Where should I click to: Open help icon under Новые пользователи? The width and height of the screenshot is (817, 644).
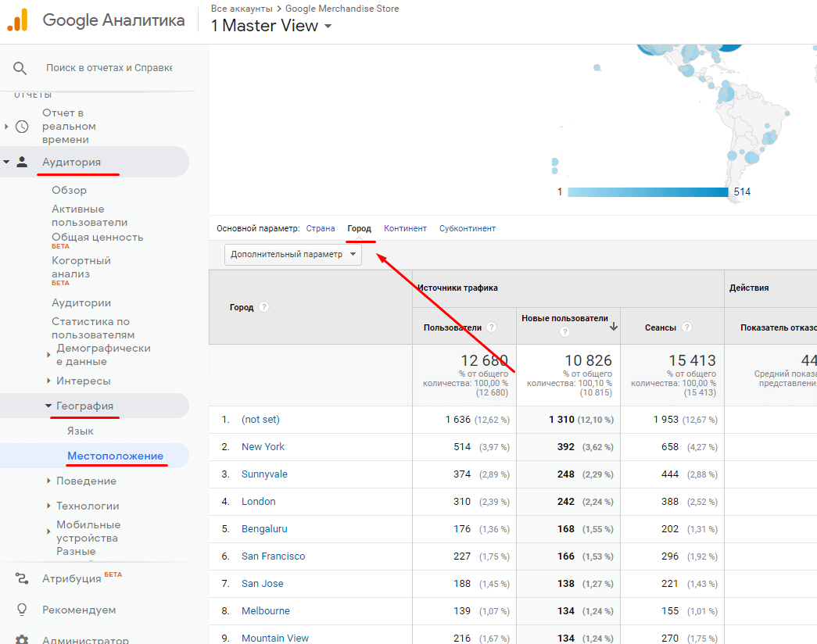564,332
